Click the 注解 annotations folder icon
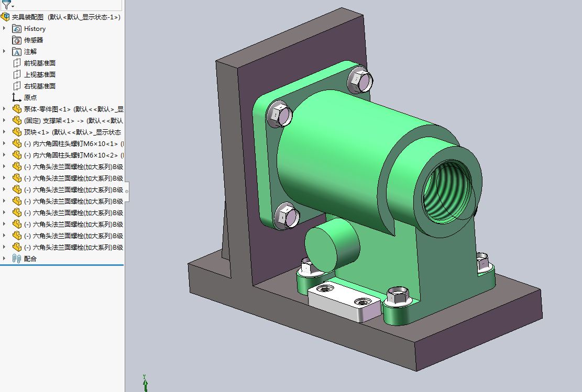The image size is (582, 392). (x=17, y=51)
